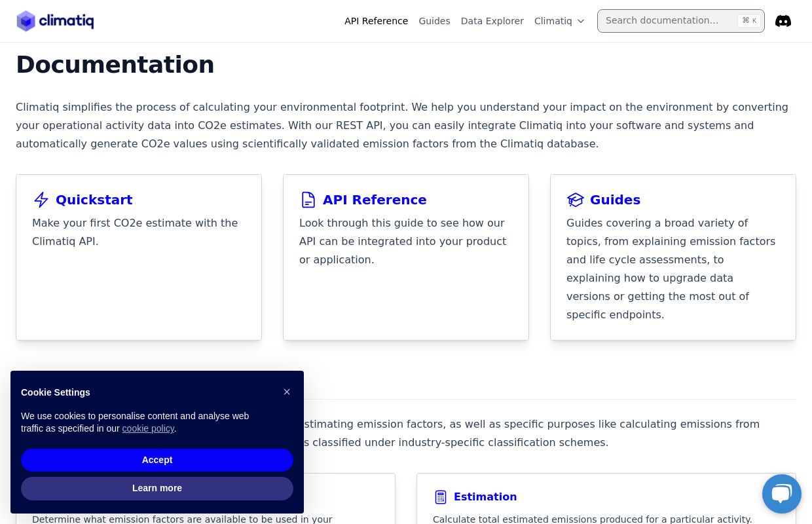Click the text 'Determine what emission factors are available'

pyautogui.click(x=182, y=519)
